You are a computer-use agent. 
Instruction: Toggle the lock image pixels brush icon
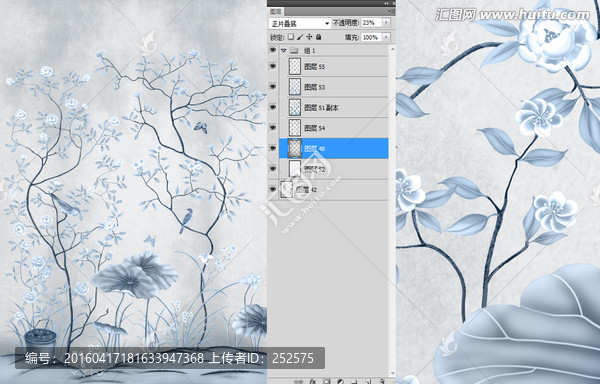(300, 37)
